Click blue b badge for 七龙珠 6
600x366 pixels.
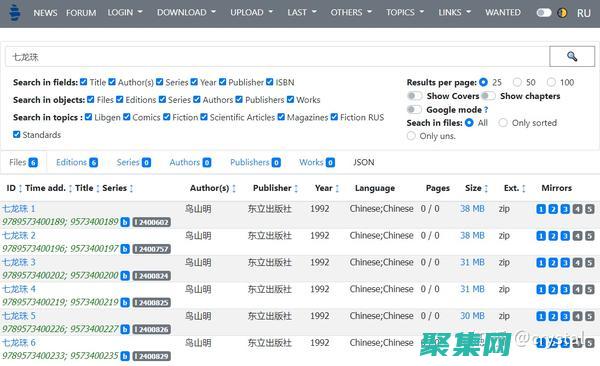pos(125,356)
